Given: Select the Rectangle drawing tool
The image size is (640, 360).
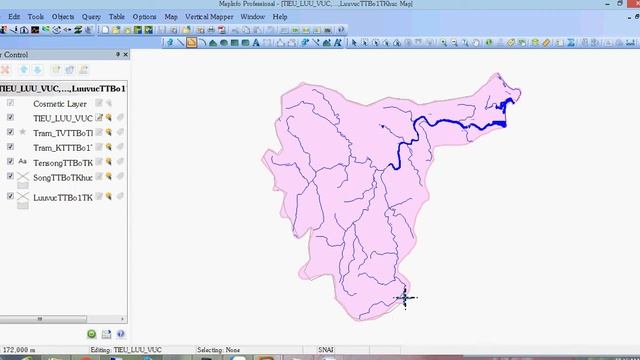Looking at the screenshot, I should [x=234, y=42].
